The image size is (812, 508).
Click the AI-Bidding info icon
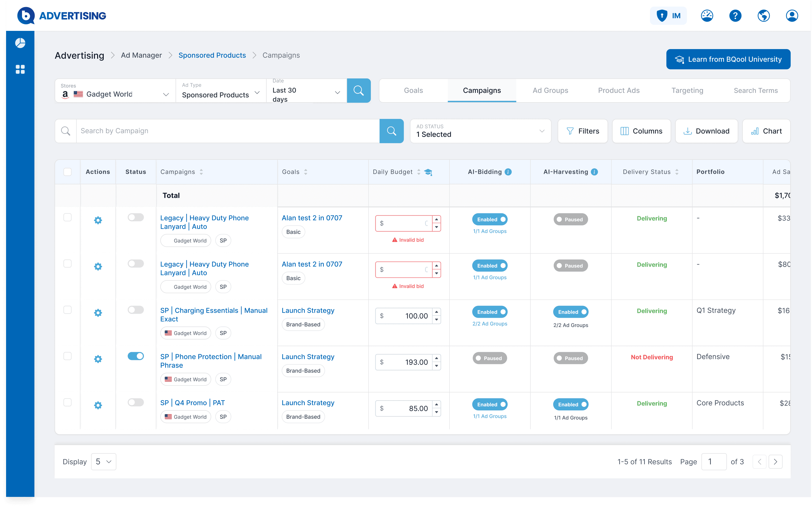coord(508,172)
